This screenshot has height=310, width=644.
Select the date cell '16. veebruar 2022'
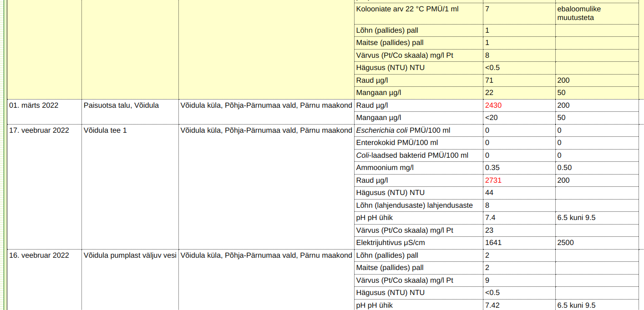pos(44,280)
